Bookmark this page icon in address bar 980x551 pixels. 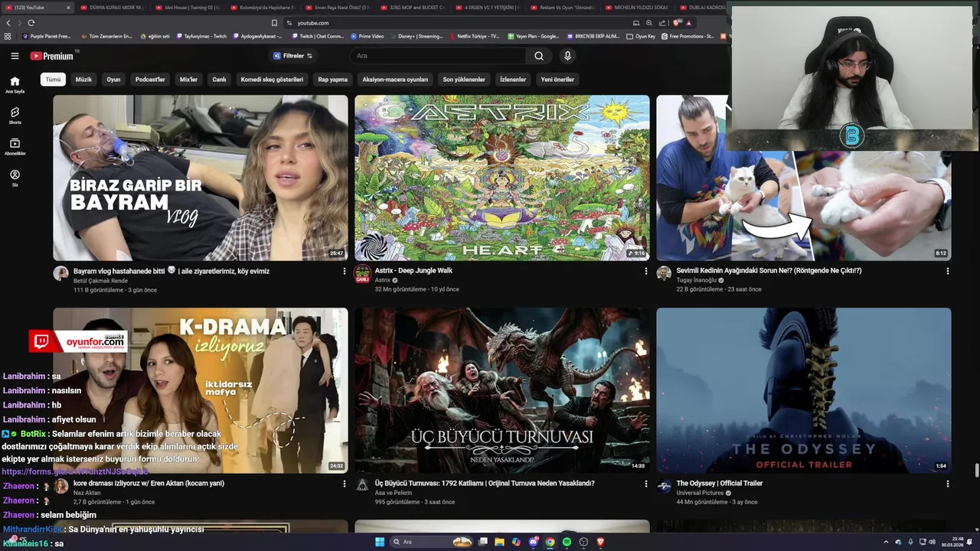click(275, 23)
